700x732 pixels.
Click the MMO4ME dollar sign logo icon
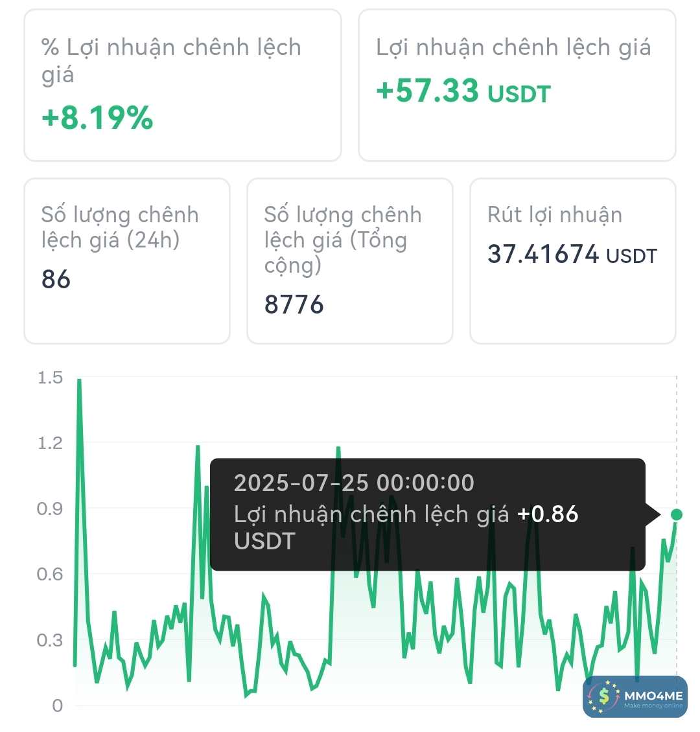tap(604, 696)
